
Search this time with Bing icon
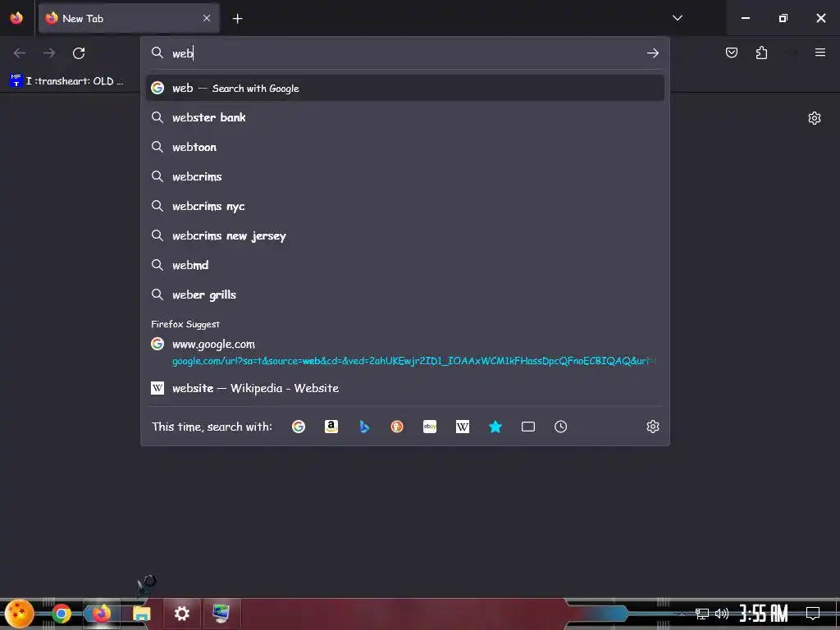[x=364, y=427]
